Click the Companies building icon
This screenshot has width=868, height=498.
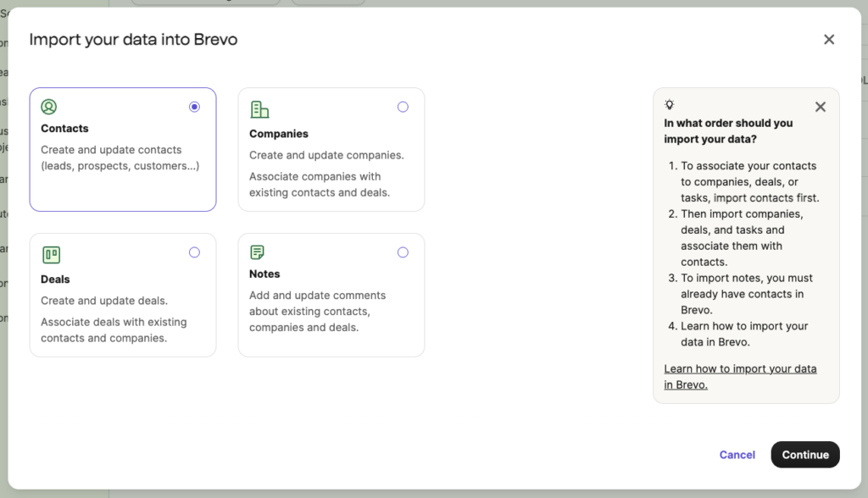point(259,109)
